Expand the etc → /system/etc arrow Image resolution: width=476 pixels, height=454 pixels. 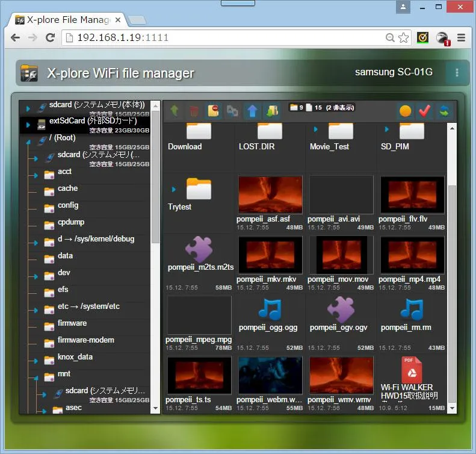(36, 310)
